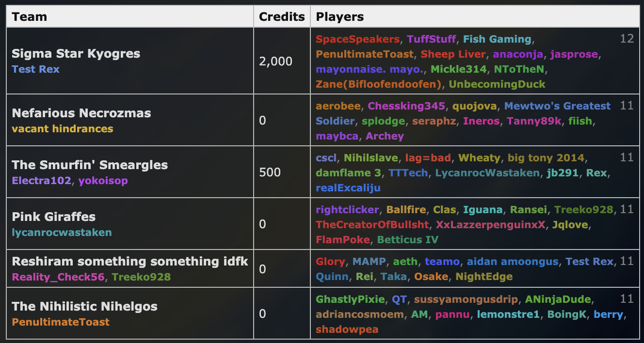
Task: Click the Players column header
Action: click(x=340, y=17)
